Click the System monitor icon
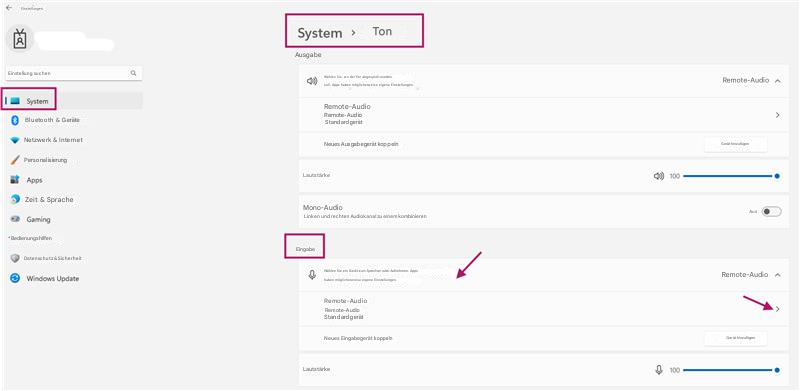Image resolution: width=800 pixels, height=391 pixels. (x=15, y=101)
